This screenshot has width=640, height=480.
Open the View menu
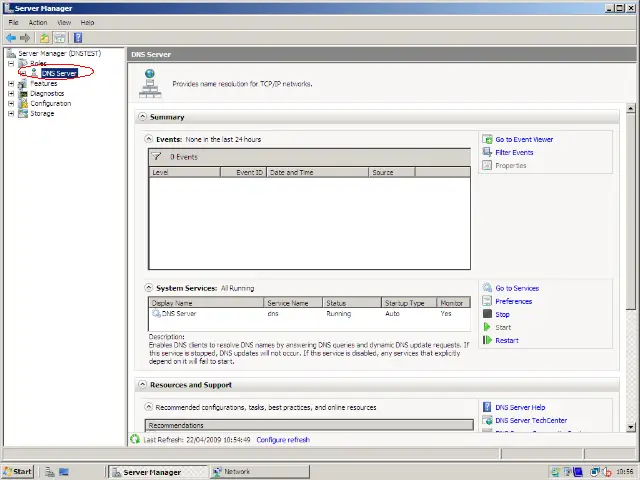64,22
